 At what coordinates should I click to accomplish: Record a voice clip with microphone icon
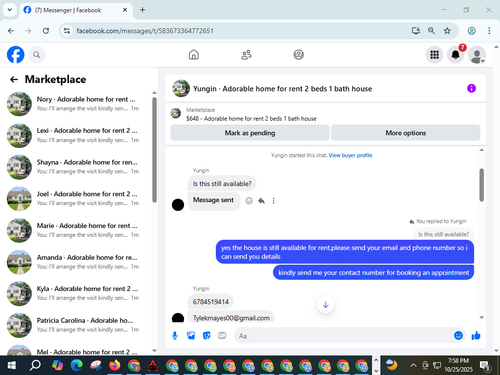tap(175, 336)
